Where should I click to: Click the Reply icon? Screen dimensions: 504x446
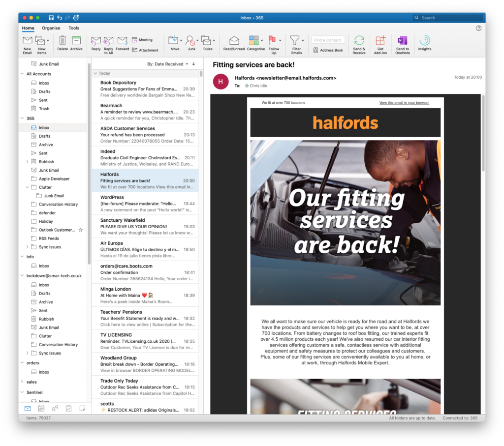tap(96, 41)
